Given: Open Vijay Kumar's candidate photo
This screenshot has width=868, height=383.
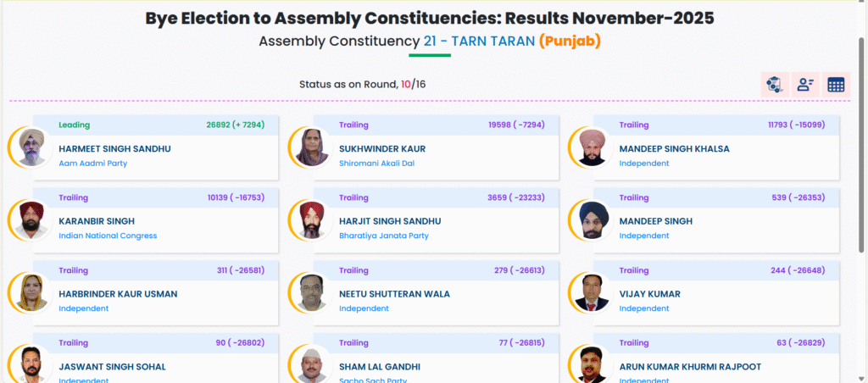Looking at the screenshot, I should [593, 293].
